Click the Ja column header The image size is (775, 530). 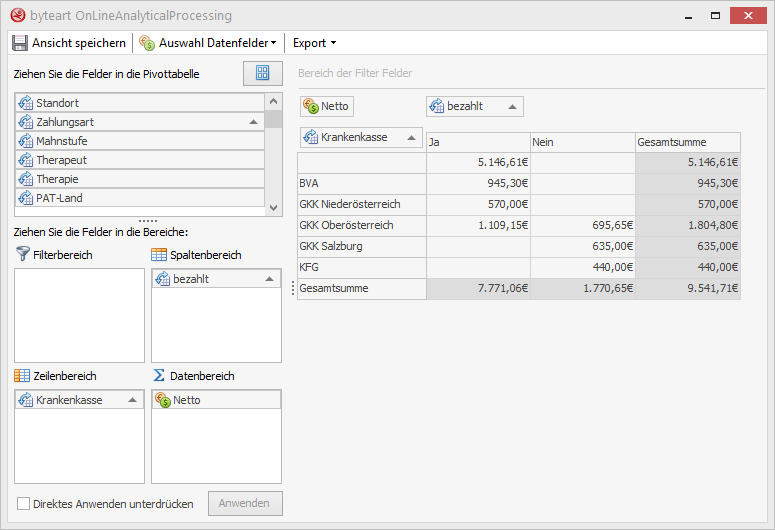476,143
